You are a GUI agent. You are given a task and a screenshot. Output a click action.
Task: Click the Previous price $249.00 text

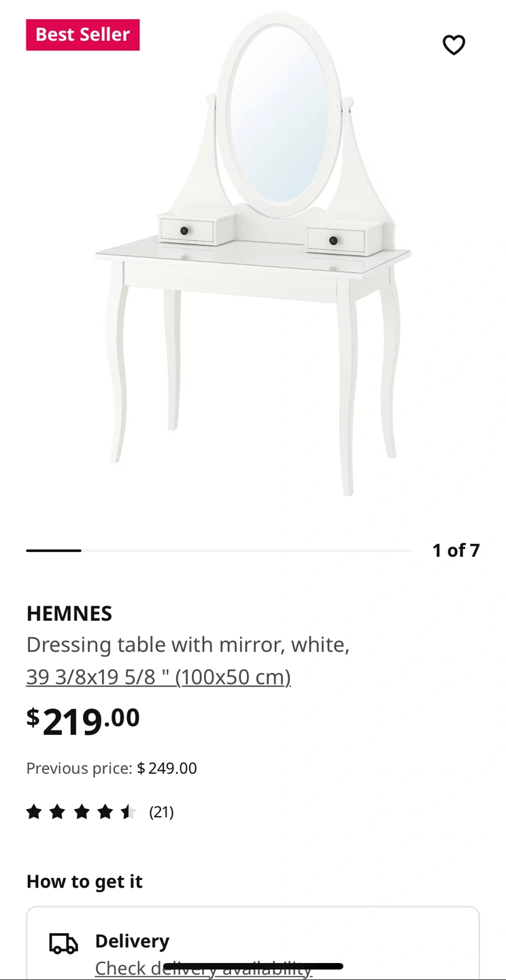click(112, 768)
